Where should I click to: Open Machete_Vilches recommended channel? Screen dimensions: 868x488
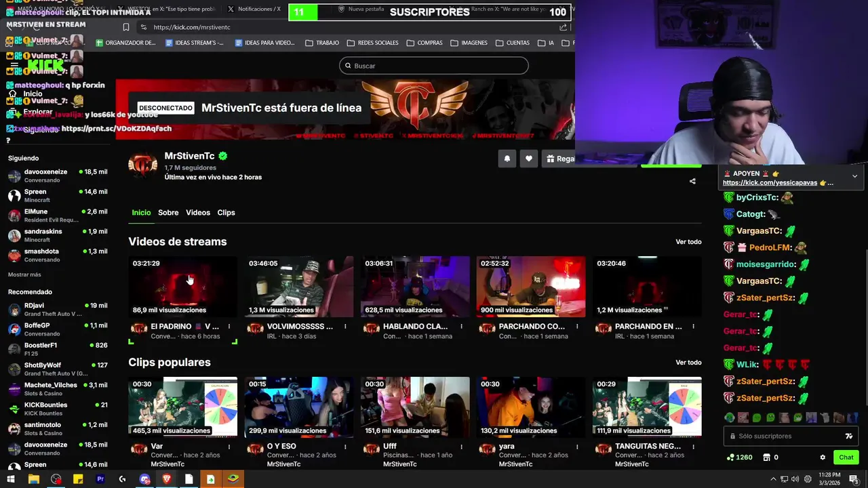58,389
